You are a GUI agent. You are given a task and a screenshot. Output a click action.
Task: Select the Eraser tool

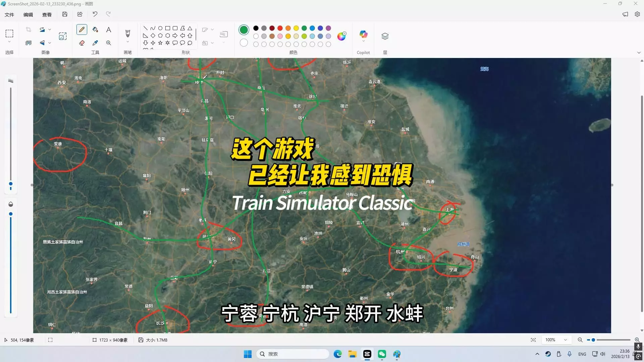[x=82, y=43]
